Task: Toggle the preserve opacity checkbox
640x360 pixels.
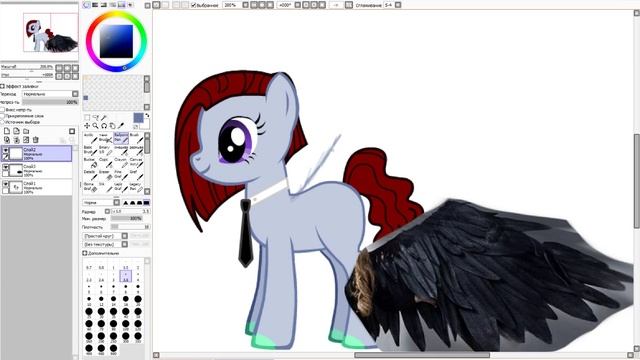Action: click(x=2, y=110)
